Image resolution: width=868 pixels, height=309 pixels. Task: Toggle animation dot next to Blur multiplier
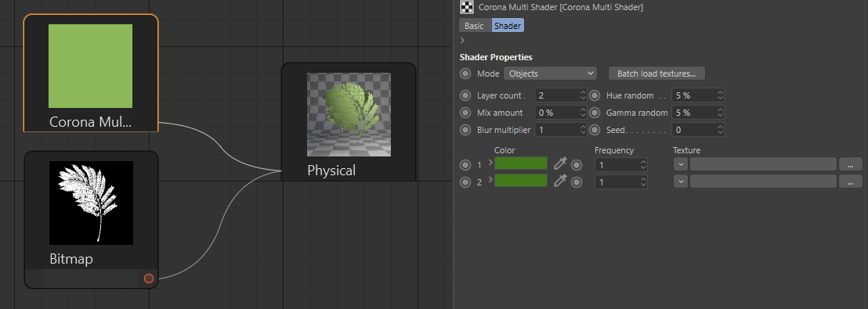(465, 131)
